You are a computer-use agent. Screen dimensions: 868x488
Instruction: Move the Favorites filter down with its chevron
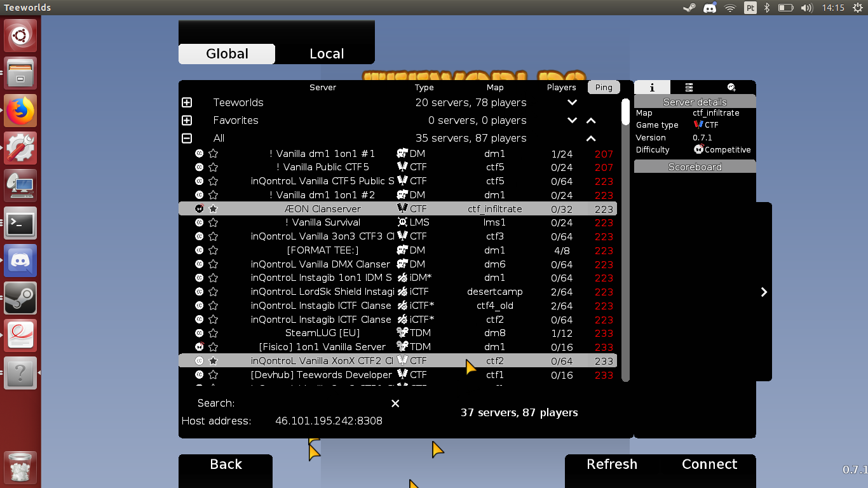(573, 120)
